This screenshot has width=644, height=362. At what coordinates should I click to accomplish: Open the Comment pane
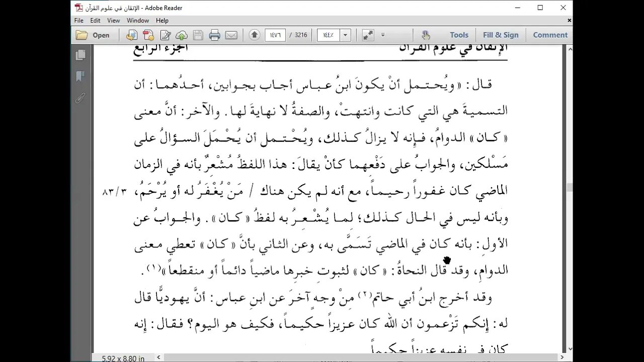[x=550, y=35]
